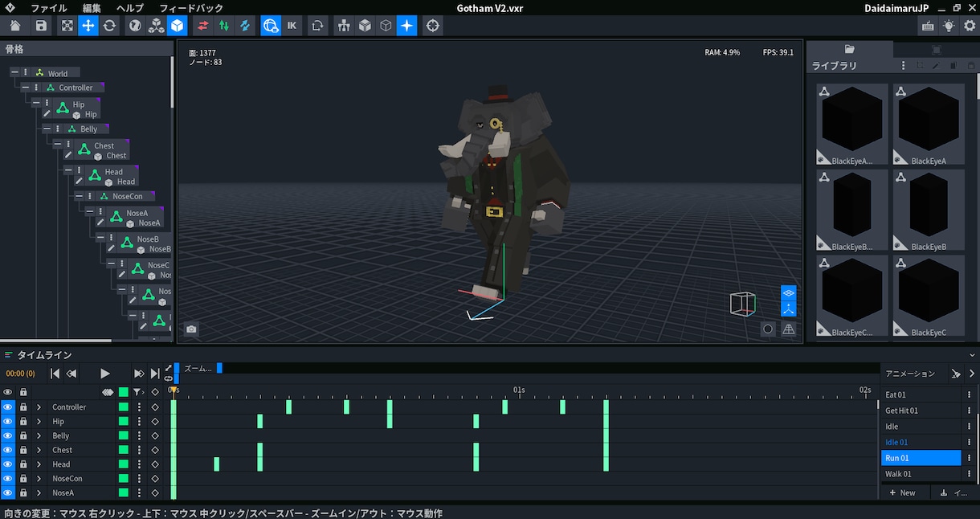Select the rotate tool in the toolbar
The height and width of the screenshot is (519, 980).
109,26
